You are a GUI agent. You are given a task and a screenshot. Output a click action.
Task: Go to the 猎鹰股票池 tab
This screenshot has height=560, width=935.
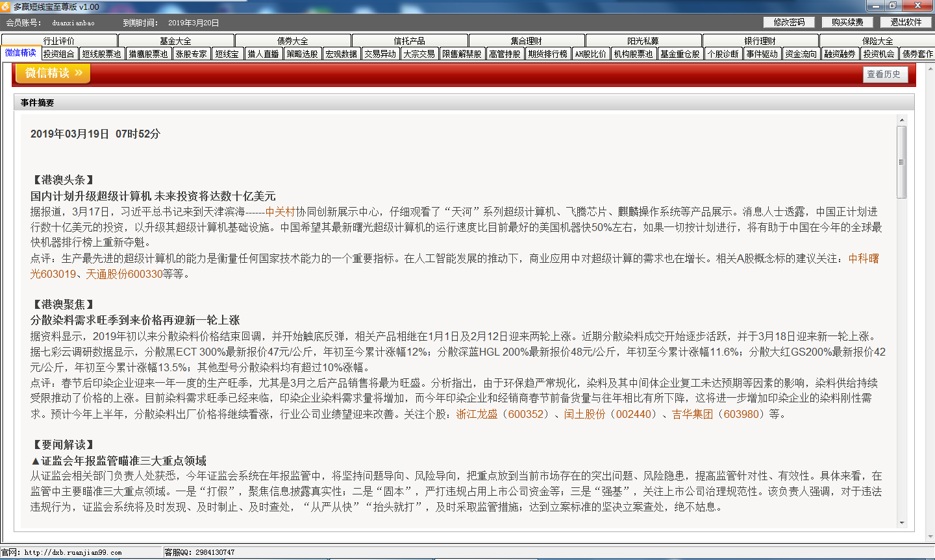click(149, 54)
